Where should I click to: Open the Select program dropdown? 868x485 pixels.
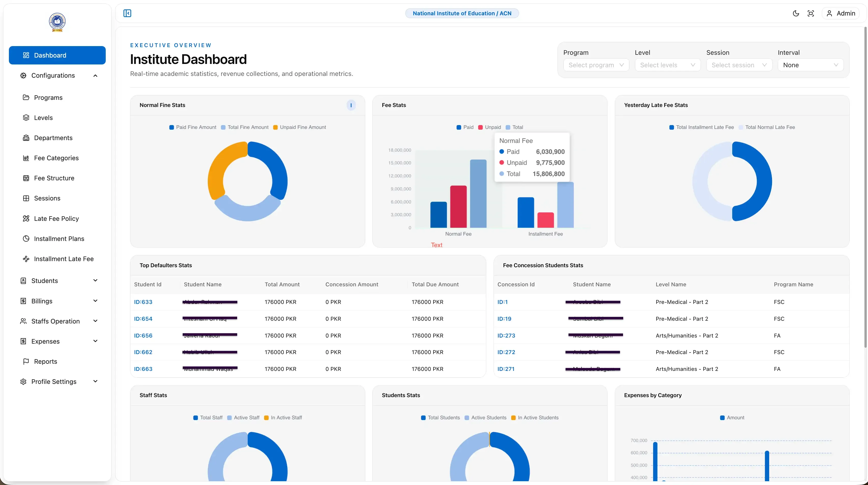596,65
